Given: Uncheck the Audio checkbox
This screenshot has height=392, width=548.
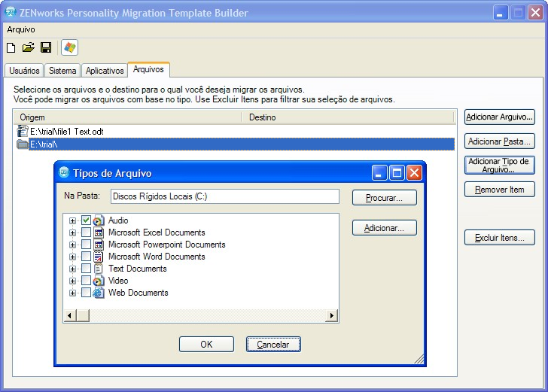Looking at the screenshot, I should coord(86,220).
